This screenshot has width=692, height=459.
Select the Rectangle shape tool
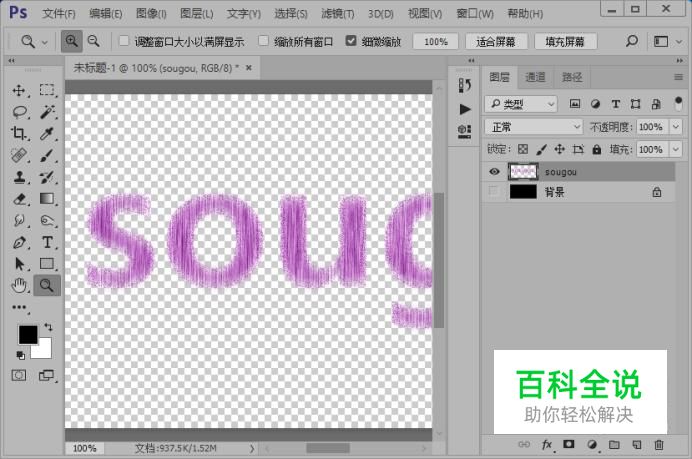click(x=47, y=264)
